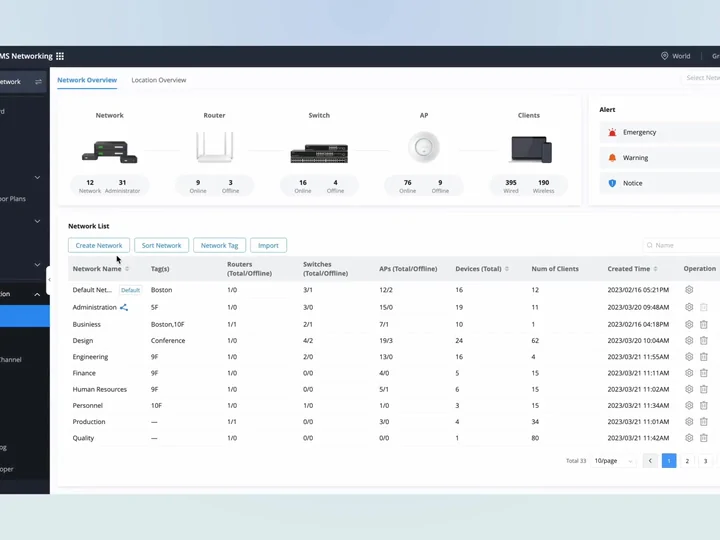
Task: Click the Warning alert bell icon
Action: pyautogui.click(x=612, y=158)
